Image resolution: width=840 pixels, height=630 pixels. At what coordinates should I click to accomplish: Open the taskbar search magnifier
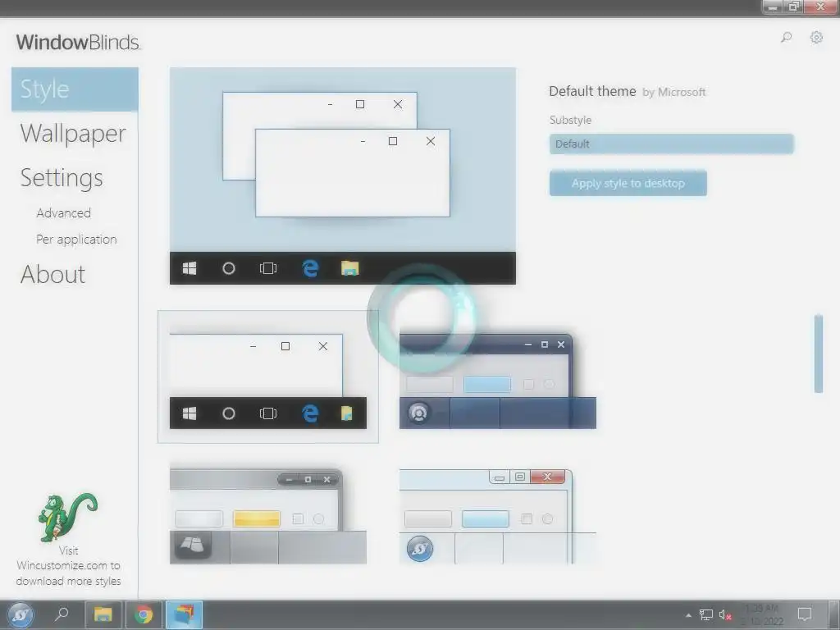pos(62,614)
